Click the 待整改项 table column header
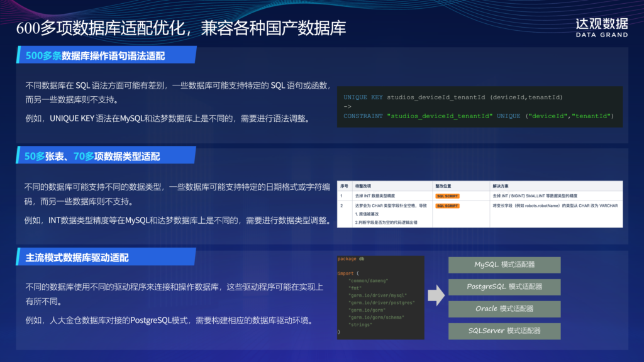The width and height of the screenshot is (644, 362). [365, 186]
